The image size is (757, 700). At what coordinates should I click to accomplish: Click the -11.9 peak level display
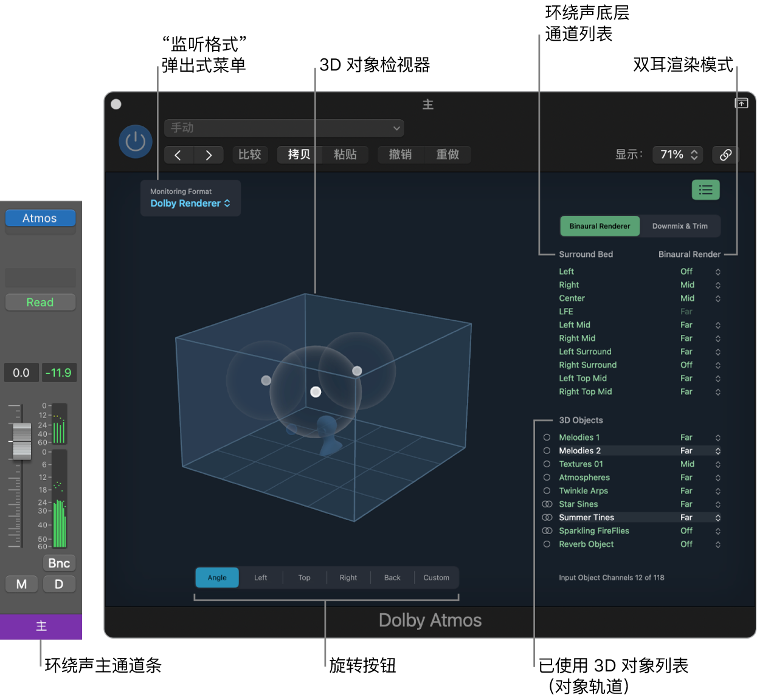pyautogui.click(x=58, y=373)
